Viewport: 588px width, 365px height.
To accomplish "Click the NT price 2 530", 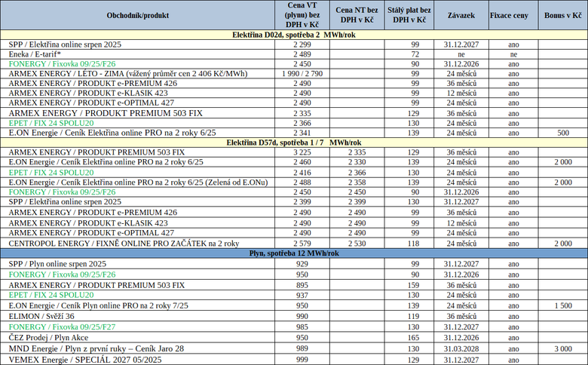I will coord(357,244).
